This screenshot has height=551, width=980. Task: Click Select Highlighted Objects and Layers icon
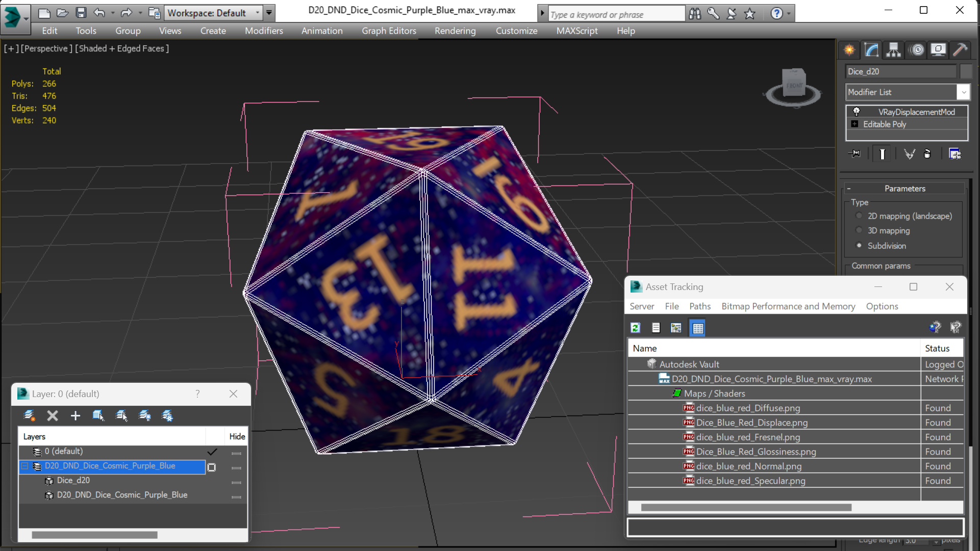click(x=98, y=416)
